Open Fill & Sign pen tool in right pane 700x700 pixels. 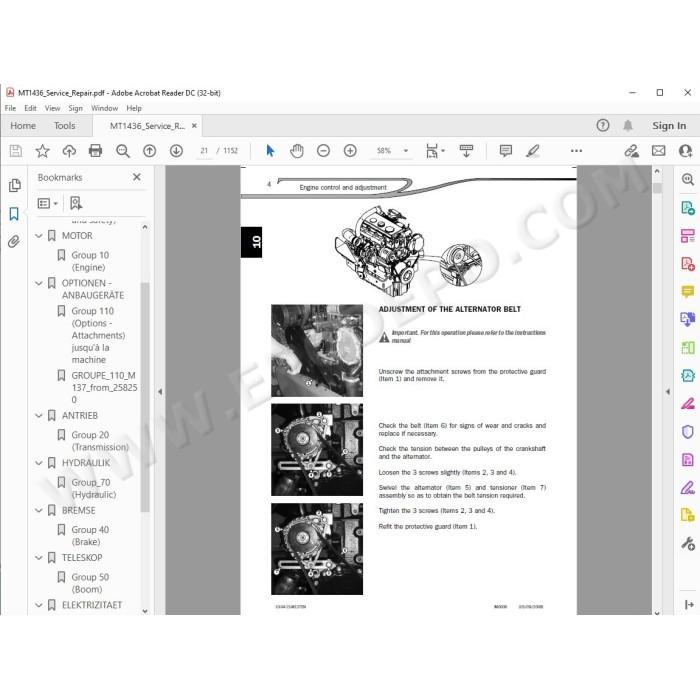(688, 488)
